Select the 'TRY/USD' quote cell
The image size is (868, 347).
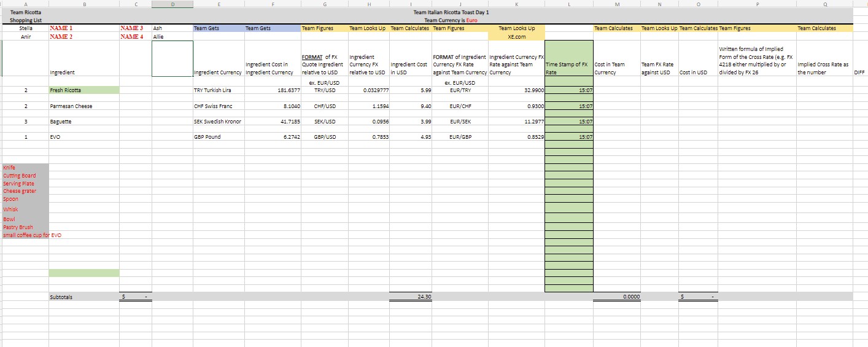(324, 90)
